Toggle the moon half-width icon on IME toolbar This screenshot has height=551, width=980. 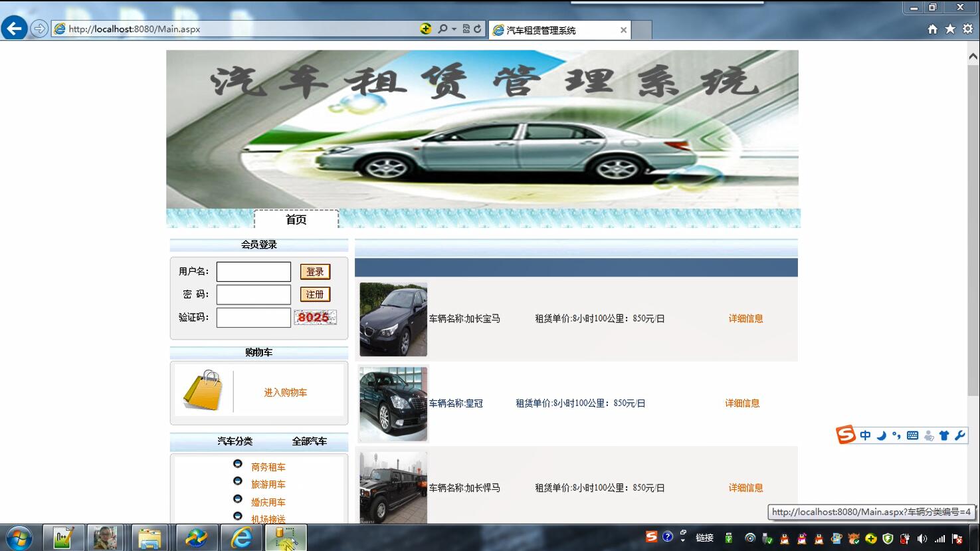[881, 435]
